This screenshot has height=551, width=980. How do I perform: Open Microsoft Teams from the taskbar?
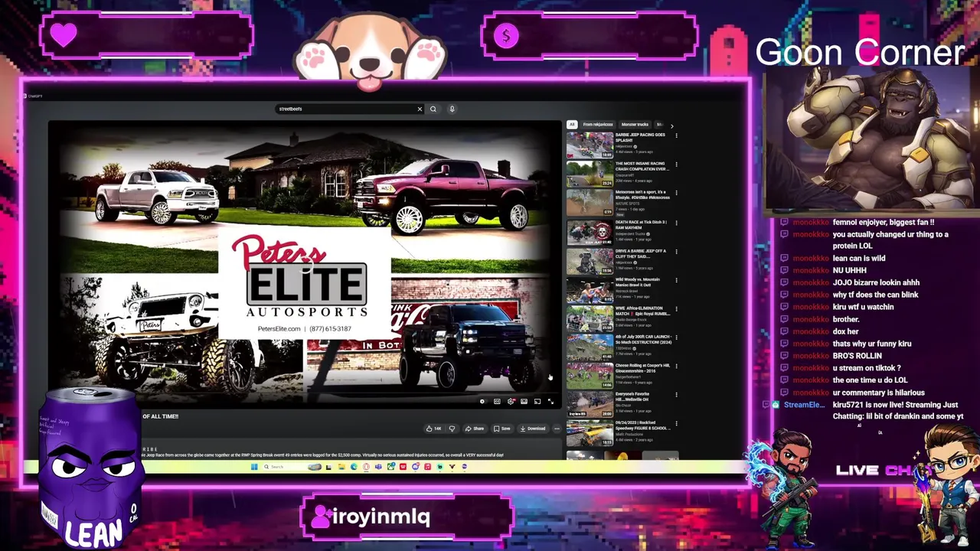click(378, 467)
